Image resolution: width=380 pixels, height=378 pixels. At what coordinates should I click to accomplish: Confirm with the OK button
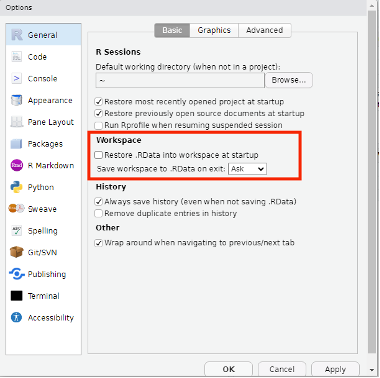[x=229, y=369]
